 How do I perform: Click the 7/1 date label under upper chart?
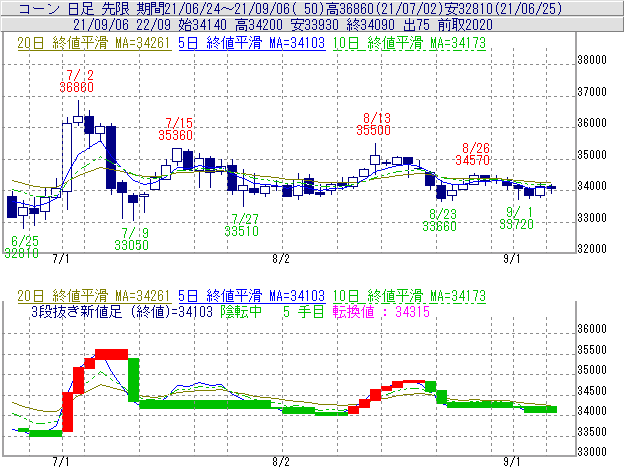point(61,259)
